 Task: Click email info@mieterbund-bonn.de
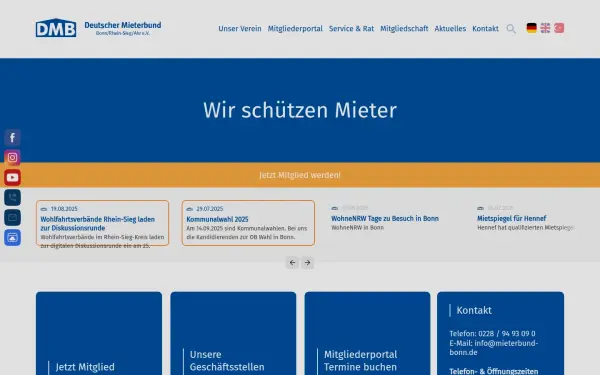[494, 347]
